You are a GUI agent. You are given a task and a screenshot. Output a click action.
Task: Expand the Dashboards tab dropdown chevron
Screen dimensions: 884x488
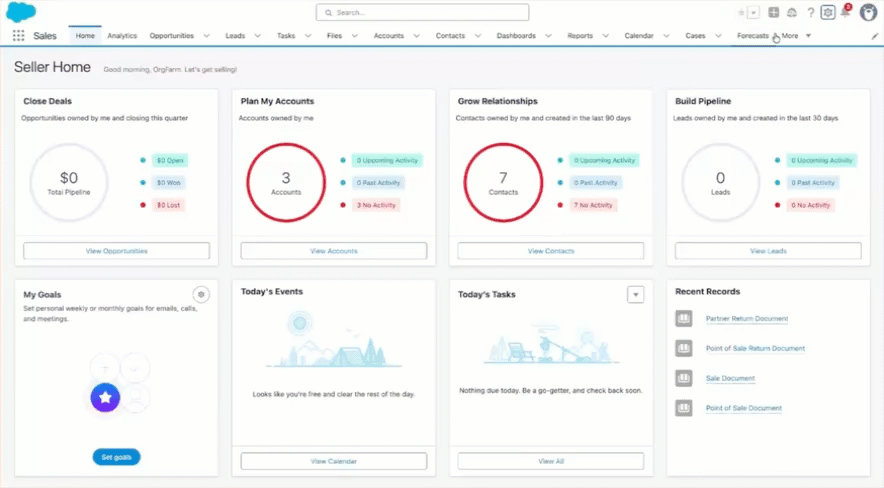[548, 36]
